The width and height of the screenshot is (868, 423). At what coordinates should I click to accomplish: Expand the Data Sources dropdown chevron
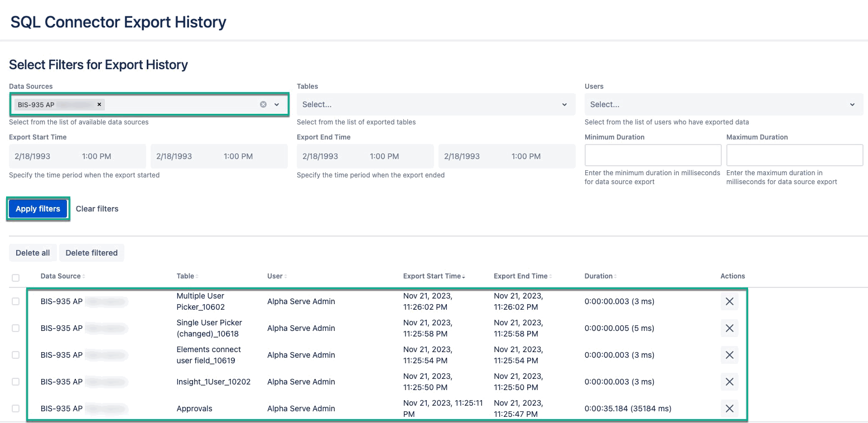coord(277,104)
